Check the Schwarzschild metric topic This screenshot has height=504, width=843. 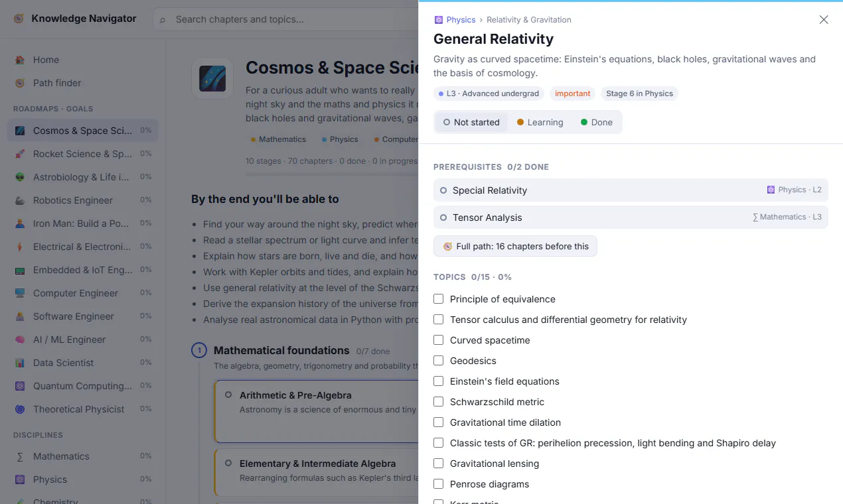click(438, 402)
